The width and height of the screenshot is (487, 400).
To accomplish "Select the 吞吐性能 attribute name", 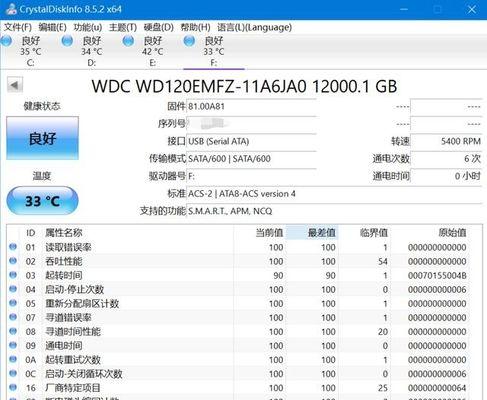I will coord(64,261).
